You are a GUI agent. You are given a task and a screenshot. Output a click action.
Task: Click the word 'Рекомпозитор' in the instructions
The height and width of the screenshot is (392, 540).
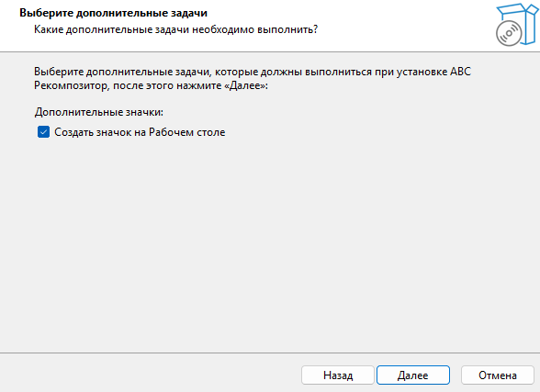tap(72, 85)
